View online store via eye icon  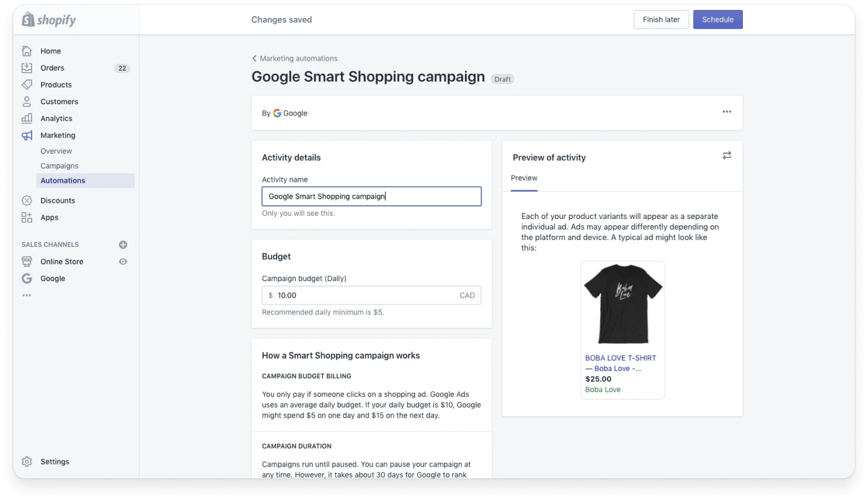coord(123,262)
